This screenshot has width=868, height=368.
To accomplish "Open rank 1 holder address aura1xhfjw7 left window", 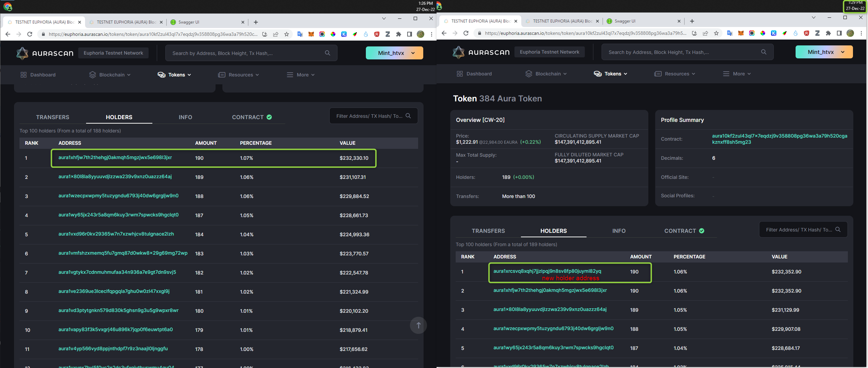I will [x=115, y=157].
